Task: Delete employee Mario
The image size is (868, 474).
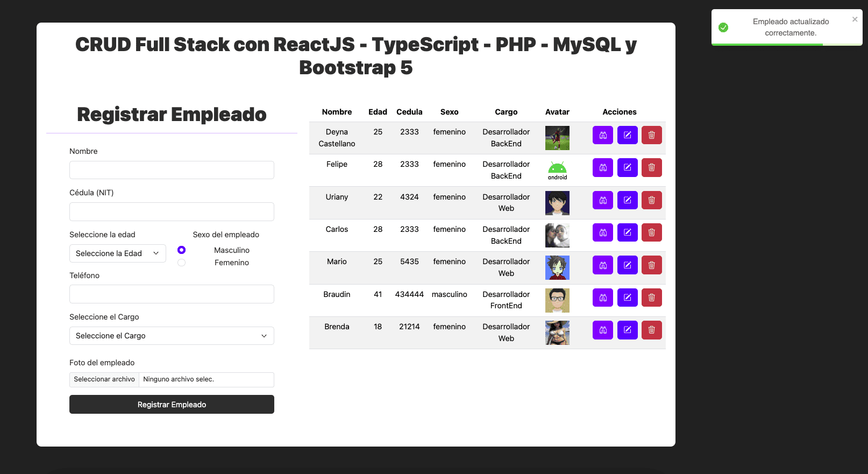Action: [x=652, y=265]
